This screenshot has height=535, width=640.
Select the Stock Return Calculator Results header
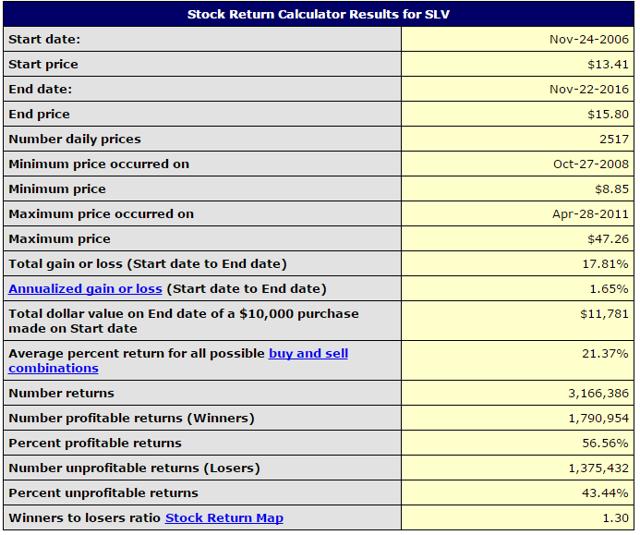coord(318,14)
